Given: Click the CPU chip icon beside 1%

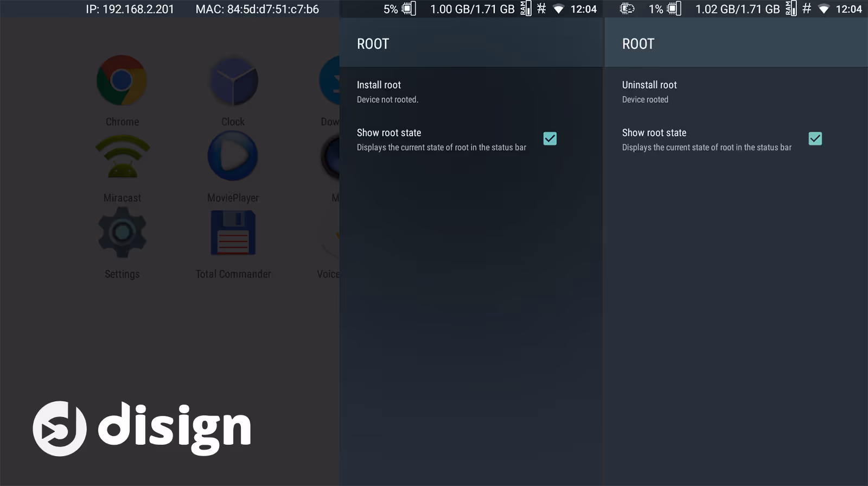Looking at the screenshot, I should 674,9.
